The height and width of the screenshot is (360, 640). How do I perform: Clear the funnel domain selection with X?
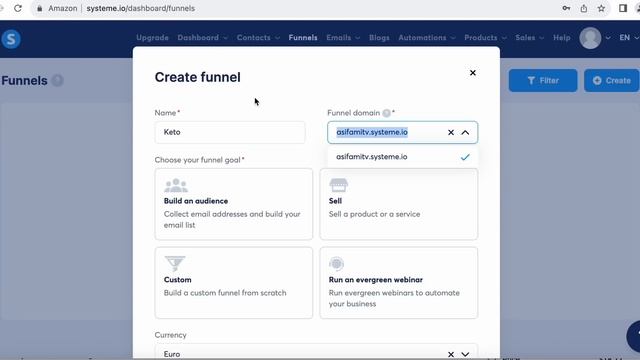(x=451, y=132)
